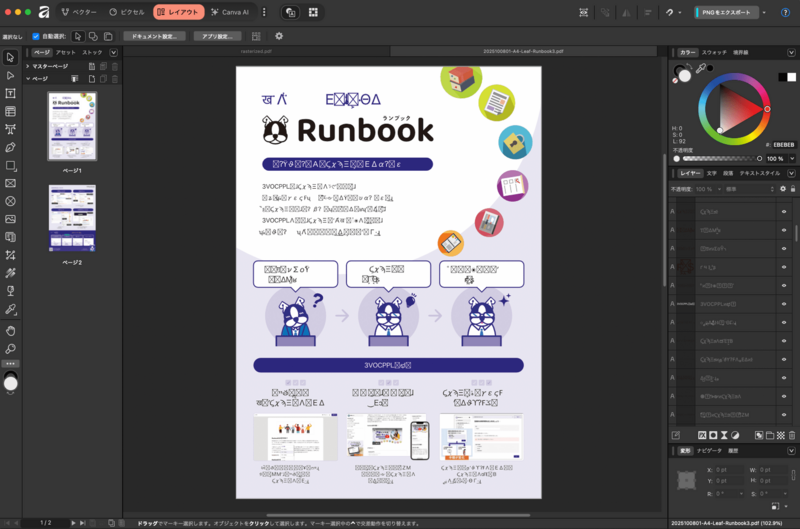Screen dimensions: 800x529
Task: Collapse the ページ section
Action: coord(28,79)
